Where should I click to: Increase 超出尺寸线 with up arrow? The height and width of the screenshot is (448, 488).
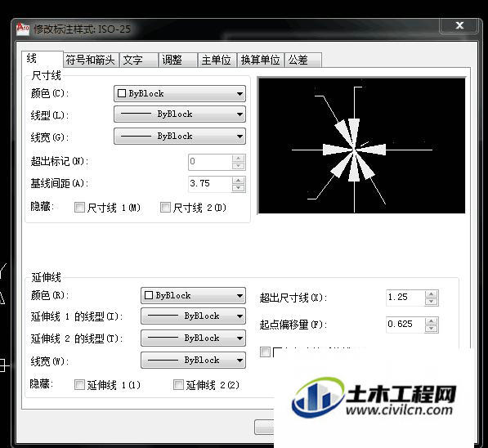[x=432, y=293]
